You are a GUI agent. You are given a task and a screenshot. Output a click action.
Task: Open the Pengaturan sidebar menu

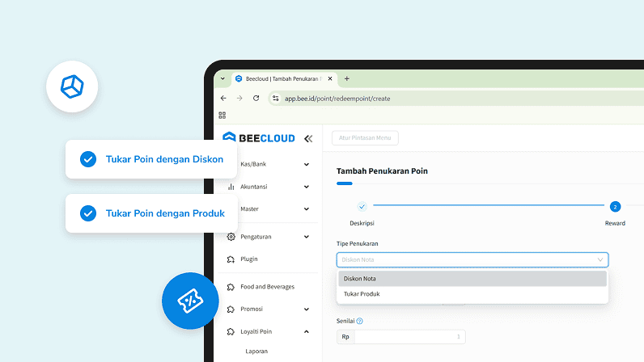pos(256,237)
